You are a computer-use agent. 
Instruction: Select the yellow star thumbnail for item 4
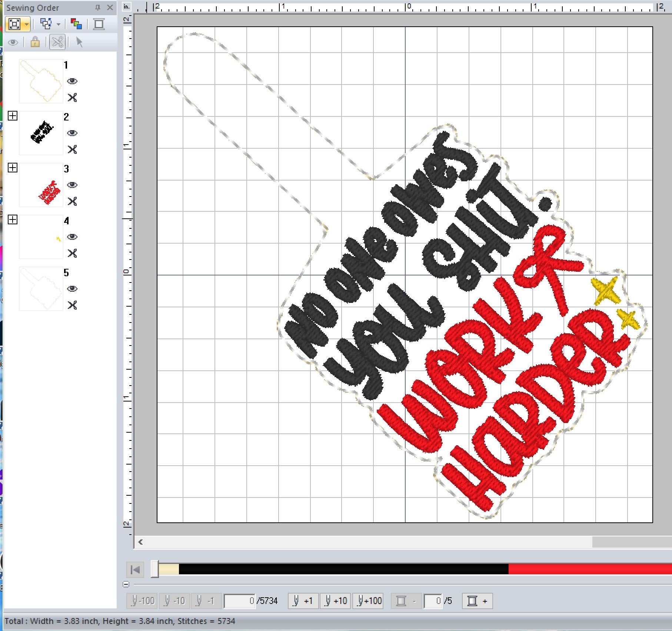pos(41,237)
